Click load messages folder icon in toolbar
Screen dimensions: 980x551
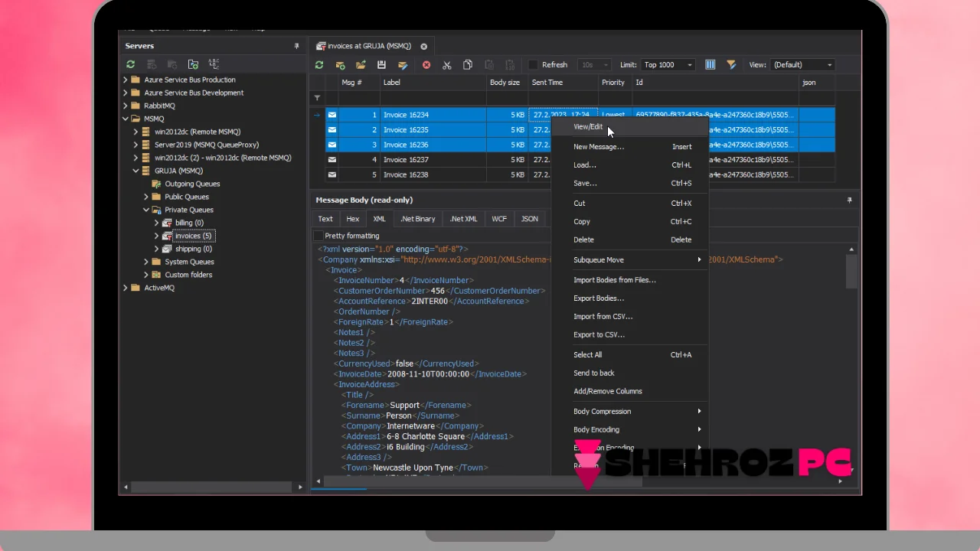pos(361,65)
